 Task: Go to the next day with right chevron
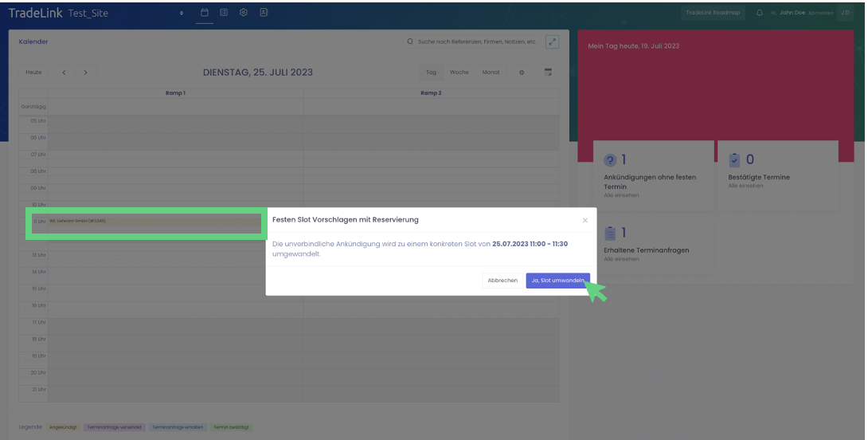pyautogui.click(x=85, y=73)
